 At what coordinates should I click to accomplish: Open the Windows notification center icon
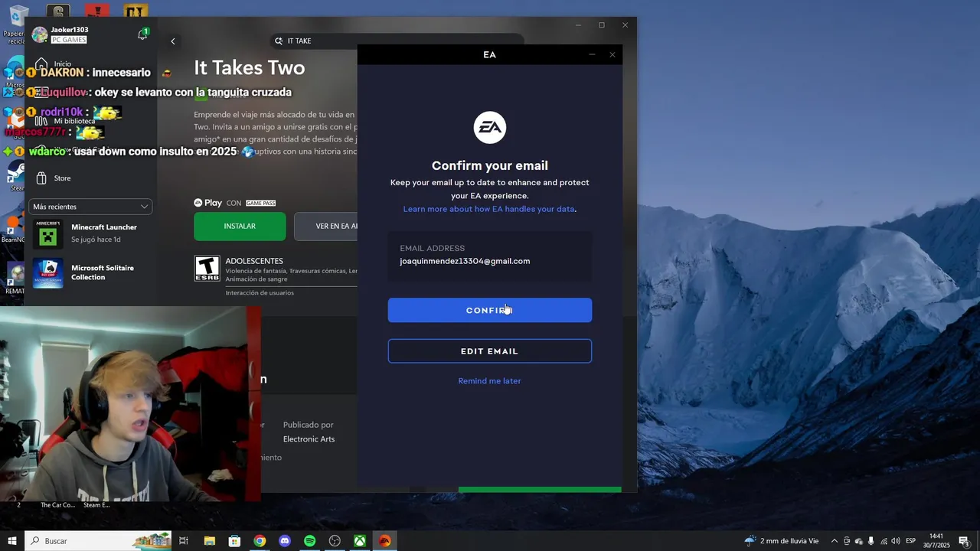click(964, 541)
